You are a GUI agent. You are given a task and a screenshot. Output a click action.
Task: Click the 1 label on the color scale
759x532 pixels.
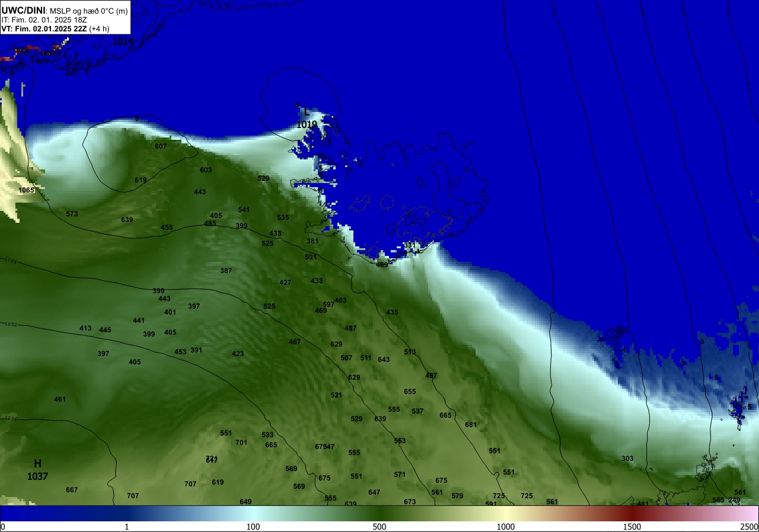[127, 527]
